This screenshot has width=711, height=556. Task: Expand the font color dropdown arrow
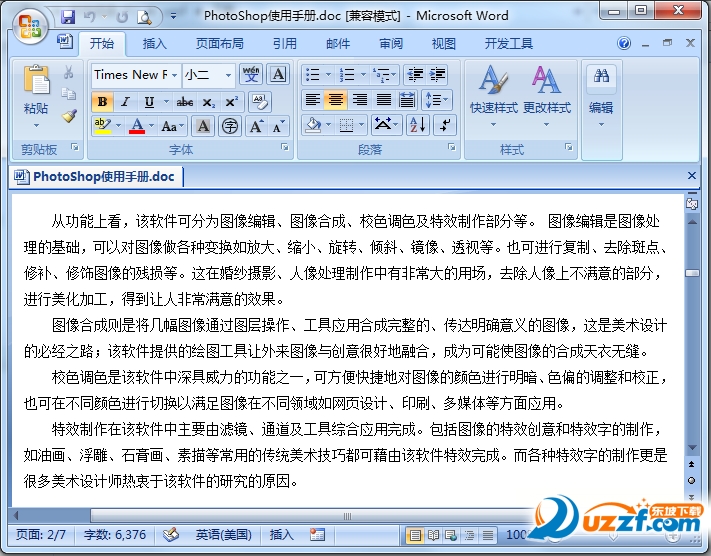point(151,126)
